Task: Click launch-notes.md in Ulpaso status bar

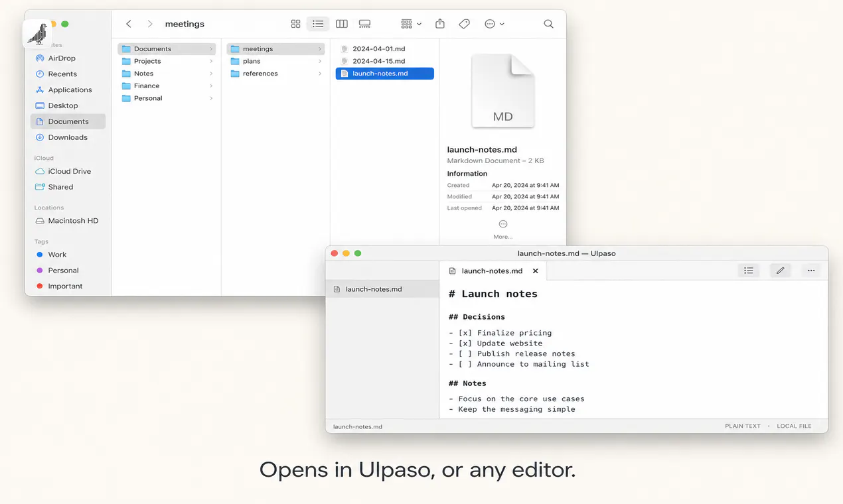Action: pyautogui.click(x=357, y=427)
